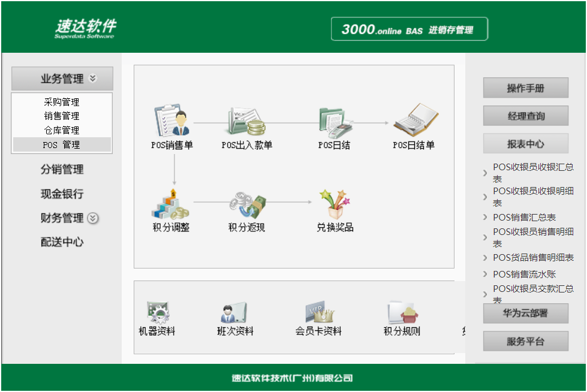This screenshot has height=392, width=587.
Task: Click the 华为云部署 button
Action: (x=526, y=313)
